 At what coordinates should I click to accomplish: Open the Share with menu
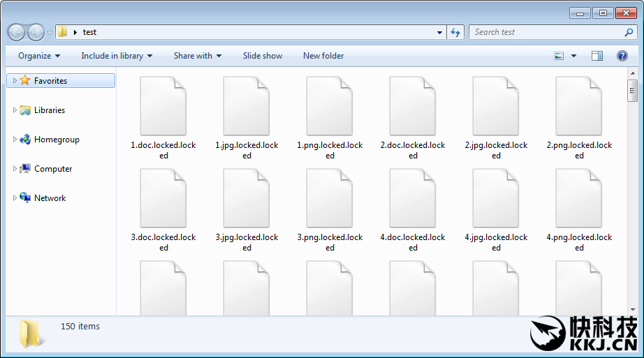tap(198, 56)
